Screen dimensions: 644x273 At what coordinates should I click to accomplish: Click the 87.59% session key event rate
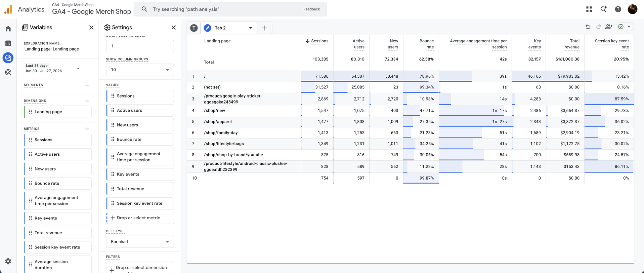point(609,99)
